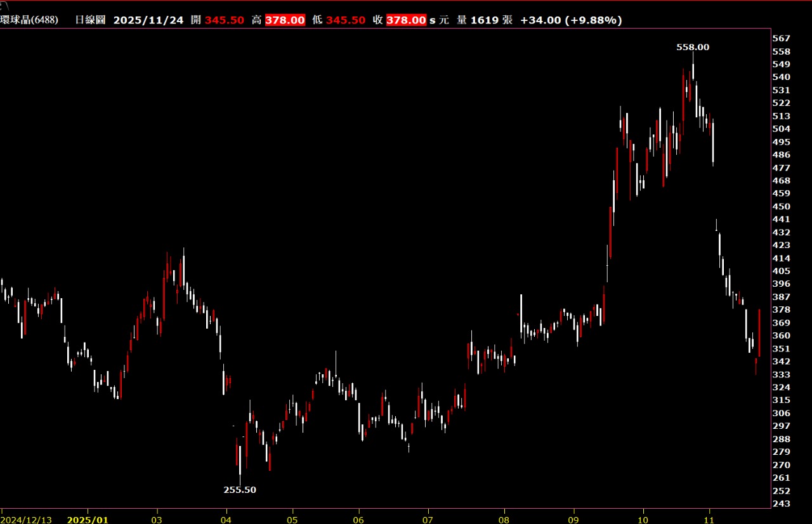Select month 10 on the date axis

(x=643, y=520)
